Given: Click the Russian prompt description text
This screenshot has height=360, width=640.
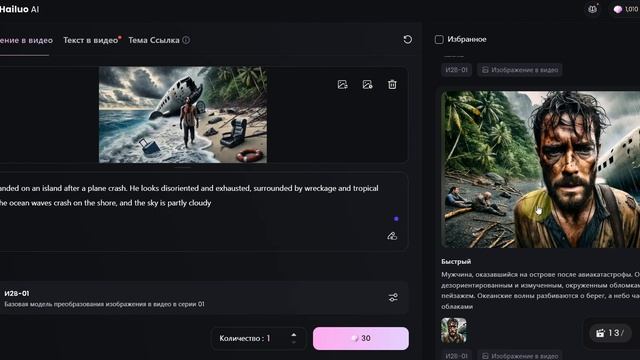Looking at the screenshot, I should click(x=540, y=290).
